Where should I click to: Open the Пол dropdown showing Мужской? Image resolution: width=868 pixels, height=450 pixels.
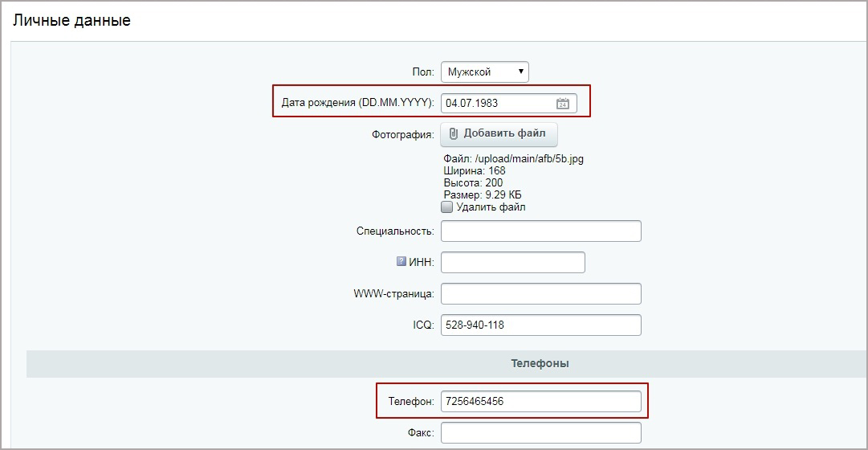[485, 72]
